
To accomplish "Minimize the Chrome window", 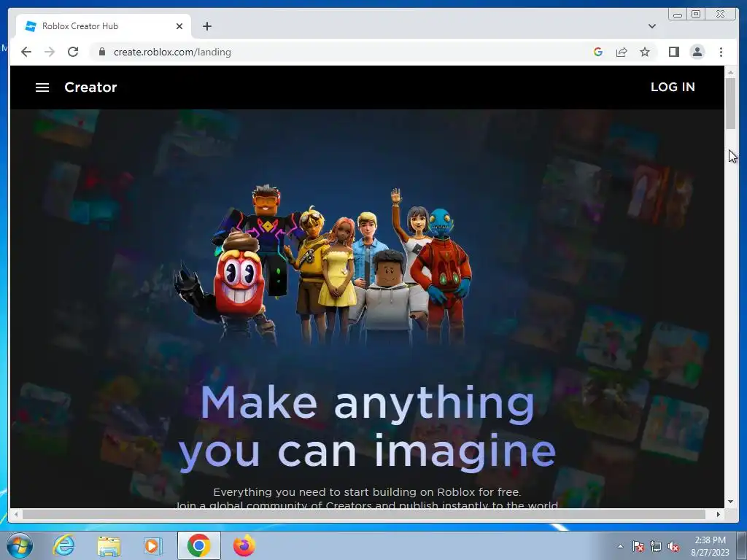I will tap(678, 15).
